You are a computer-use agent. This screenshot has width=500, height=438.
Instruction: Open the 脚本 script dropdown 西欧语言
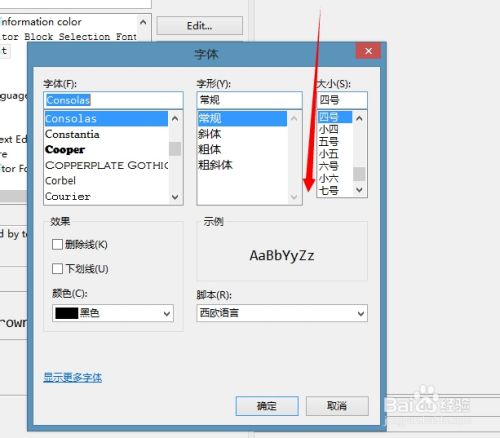coord(282,313)
